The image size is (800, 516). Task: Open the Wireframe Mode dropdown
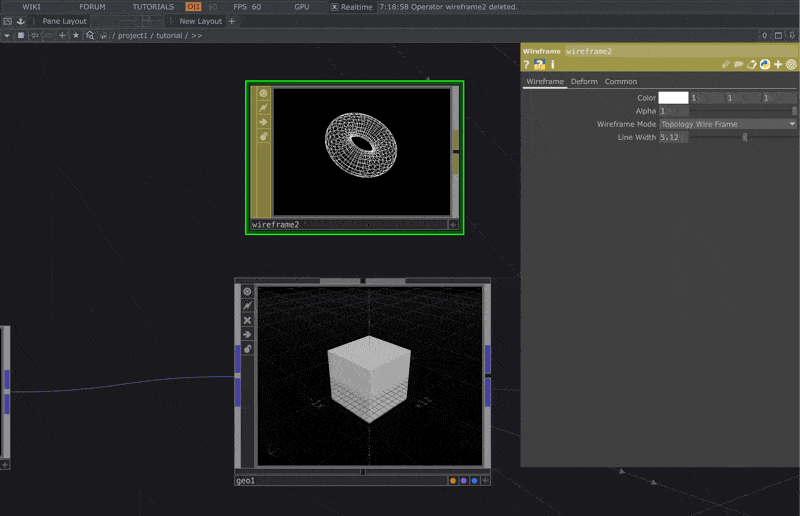727,124
